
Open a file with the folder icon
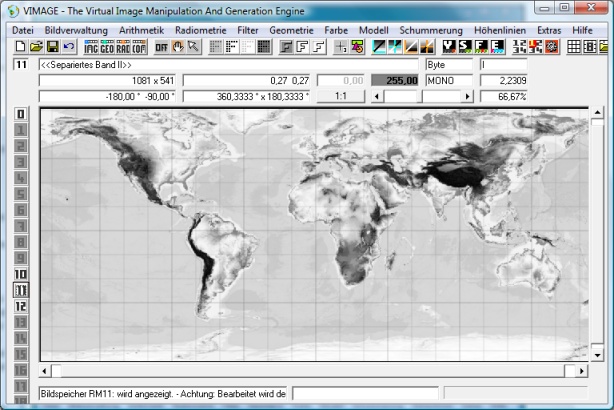click(36, 47)
